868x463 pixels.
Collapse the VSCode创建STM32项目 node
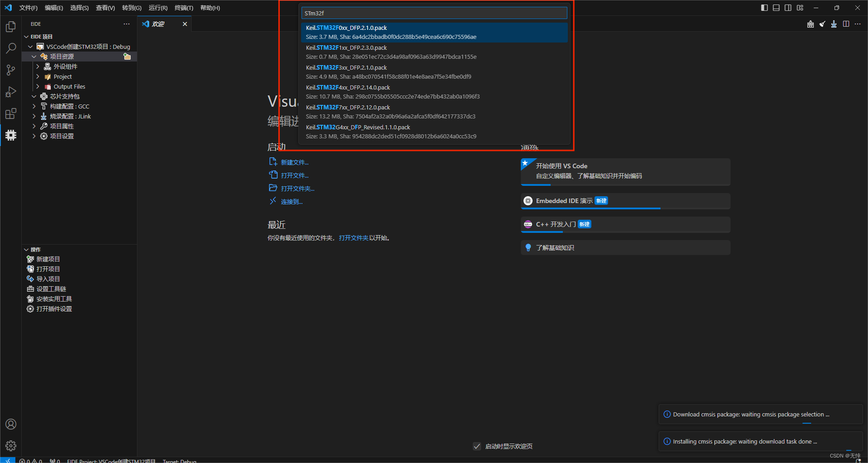pos(30,47)
